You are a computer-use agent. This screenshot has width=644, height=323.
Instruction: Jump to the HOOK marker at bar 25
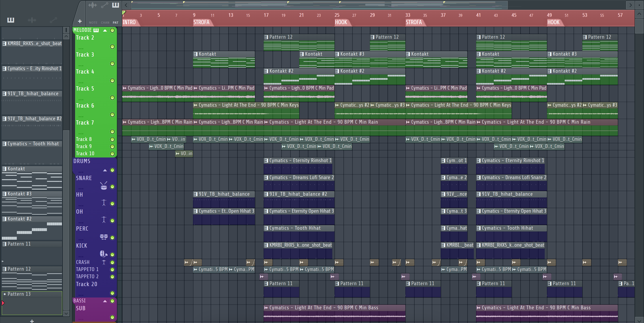click(341, 22)
